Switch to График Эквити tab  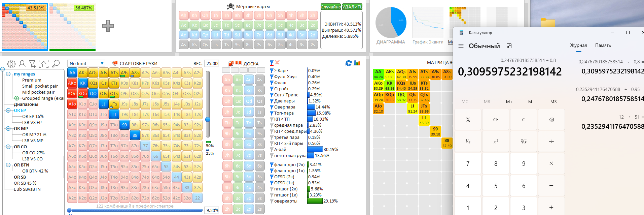point(428,42)
